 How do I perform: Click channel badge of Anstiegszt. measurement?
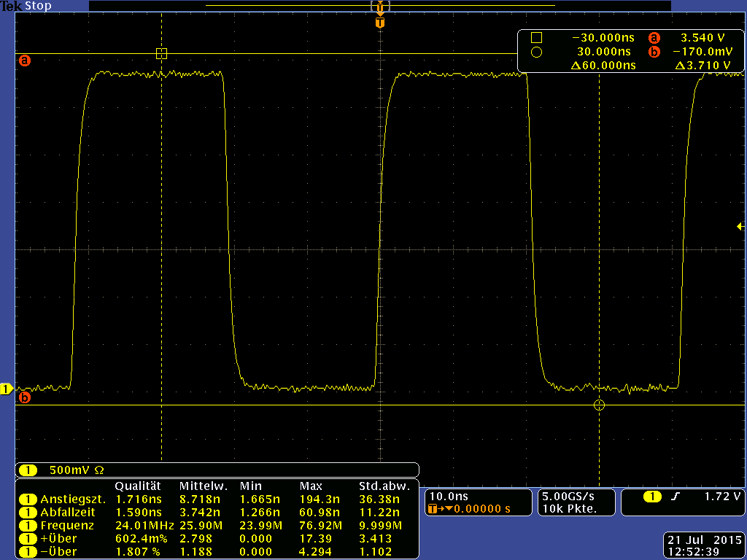click(28, 499)
